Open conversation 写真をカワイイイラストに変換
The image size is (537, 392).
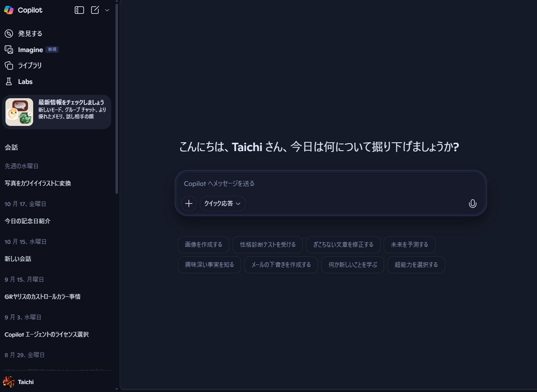click(x=38, y=183)
